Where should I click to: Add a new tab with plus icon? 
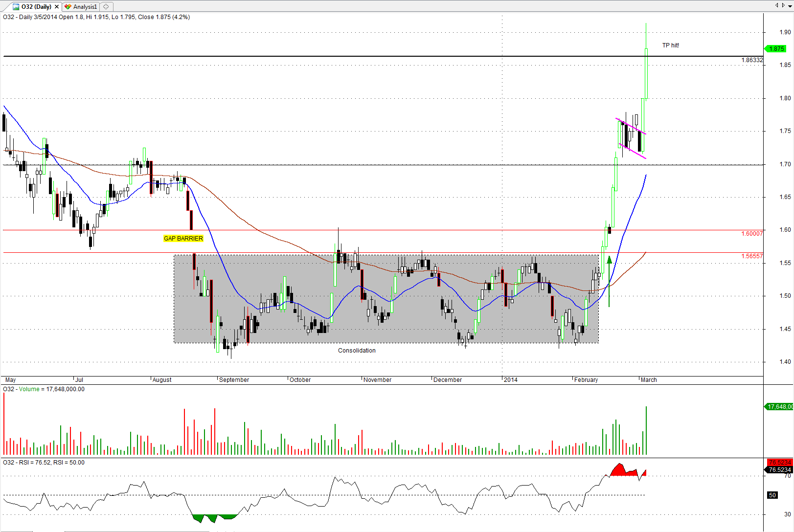tap(106, 7)
